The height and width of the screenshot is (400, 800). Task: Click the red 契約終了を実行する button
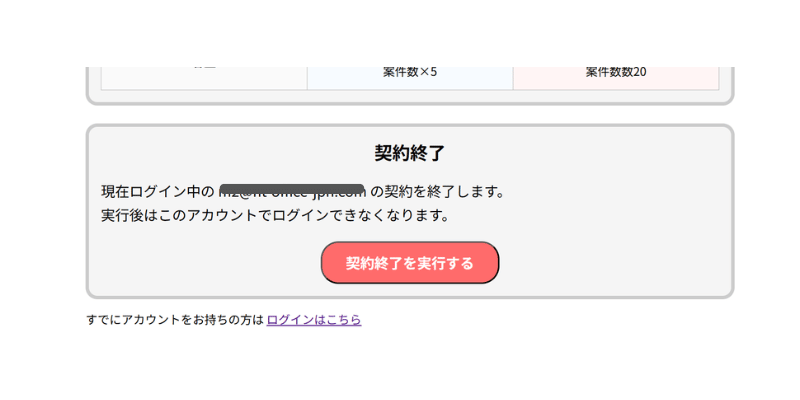(x=410, y=263)
